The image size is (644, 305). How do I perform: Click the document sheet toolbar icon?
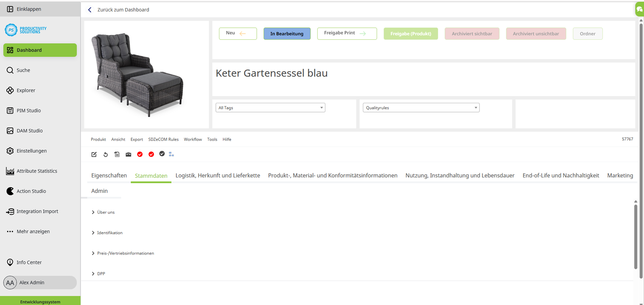[x=117, y=154]
